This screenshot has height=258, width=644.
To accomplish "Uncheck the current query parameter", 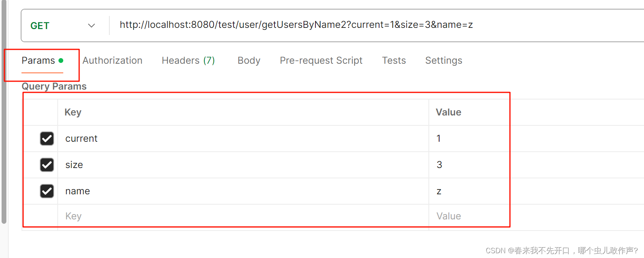I will [x=47, y=138].
